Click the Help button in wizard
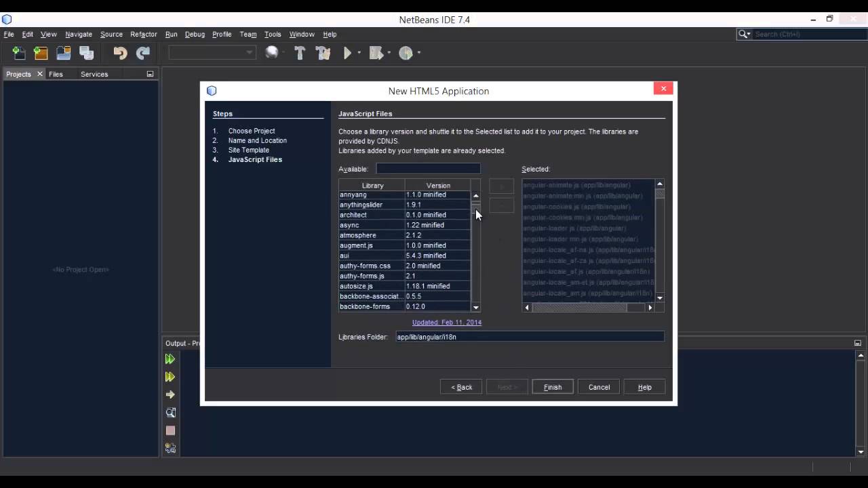This screenshot has height=488, width=868. tap(644, 387)
